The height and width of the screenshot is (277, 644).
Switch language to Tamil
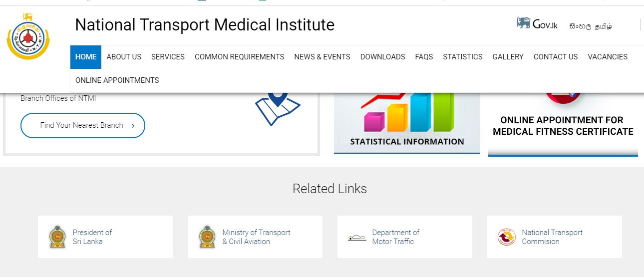tap(604, 26)
